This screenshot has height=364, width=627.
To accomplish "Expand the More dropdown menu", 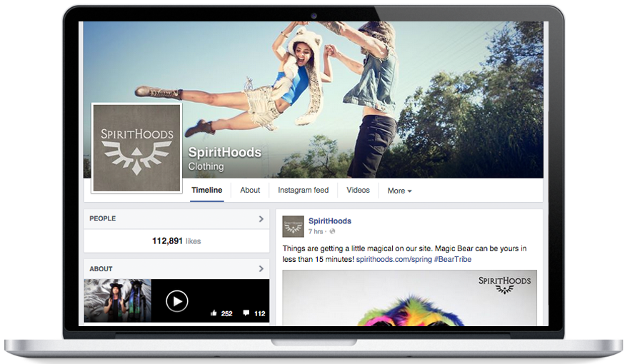I will (x=399, y=191).
